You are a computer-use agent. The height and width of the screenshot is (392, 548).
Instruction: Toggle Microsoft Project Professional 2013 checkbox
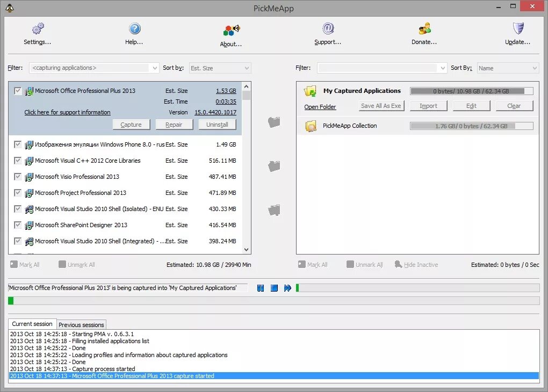click(18, 192)
